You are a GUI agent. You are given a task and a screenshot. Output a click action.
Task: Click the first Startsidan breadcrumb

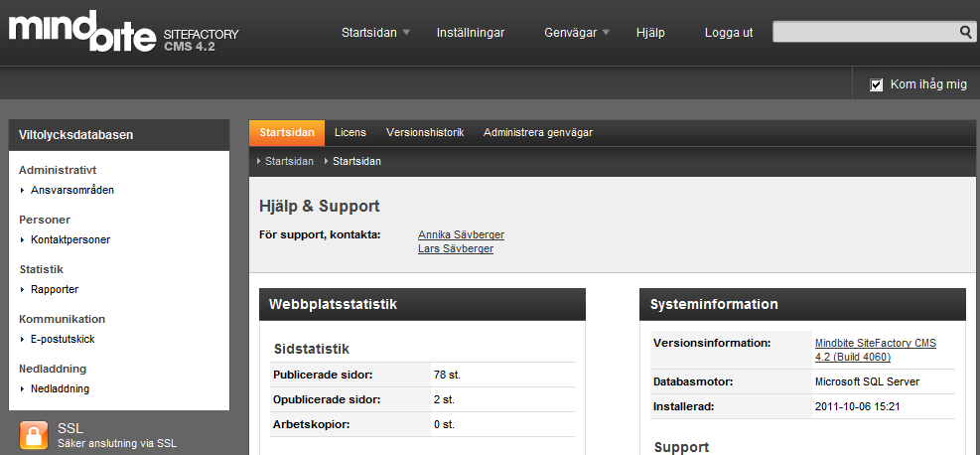tap(289, 161)
